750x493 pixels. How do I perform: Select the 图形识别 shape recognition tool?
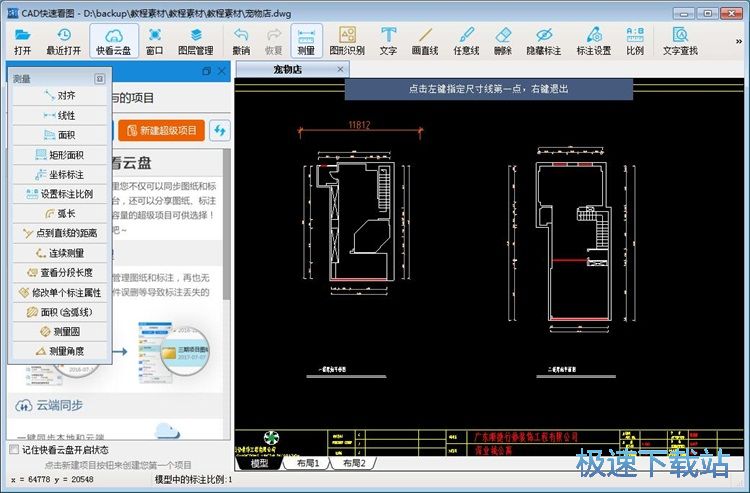pyautogui.click(x=346, y=40)
